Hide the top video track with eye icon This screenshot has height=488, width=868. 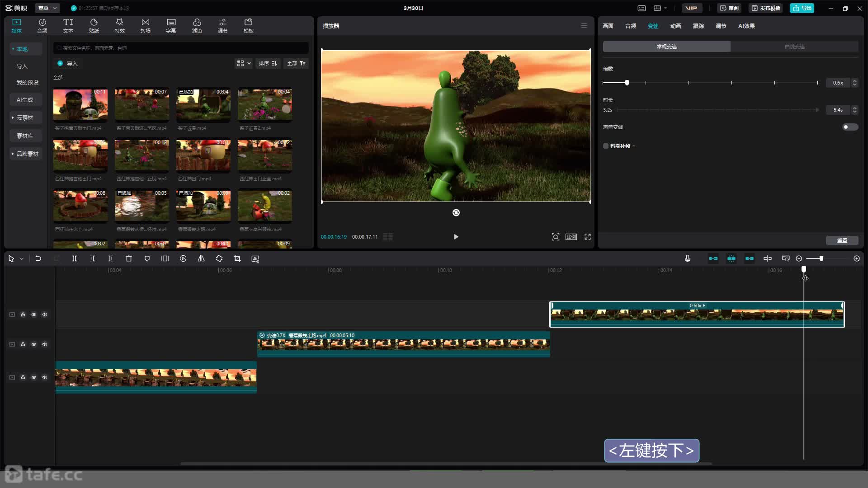click(x=34, y=314)
